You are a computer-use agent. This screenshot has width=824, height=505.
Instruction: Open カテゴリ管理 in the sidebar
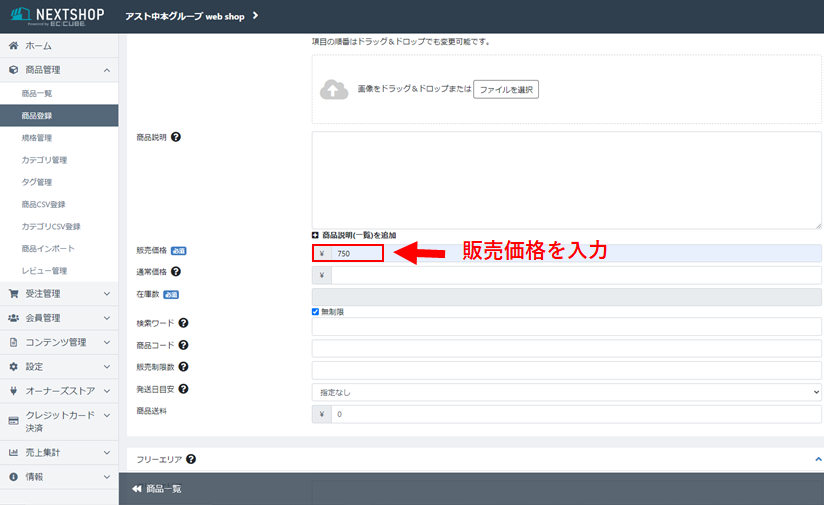(44, 160)
